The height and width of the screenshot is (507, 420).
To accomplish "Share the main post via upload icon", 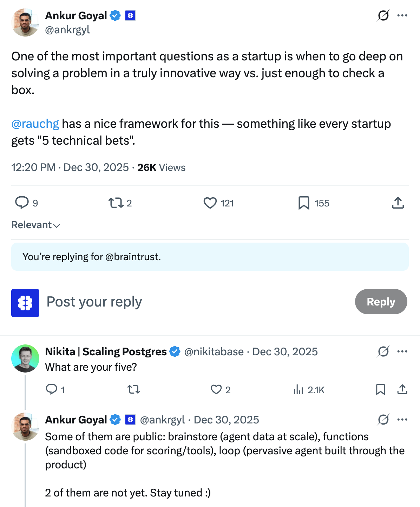I will pos(398,203).
